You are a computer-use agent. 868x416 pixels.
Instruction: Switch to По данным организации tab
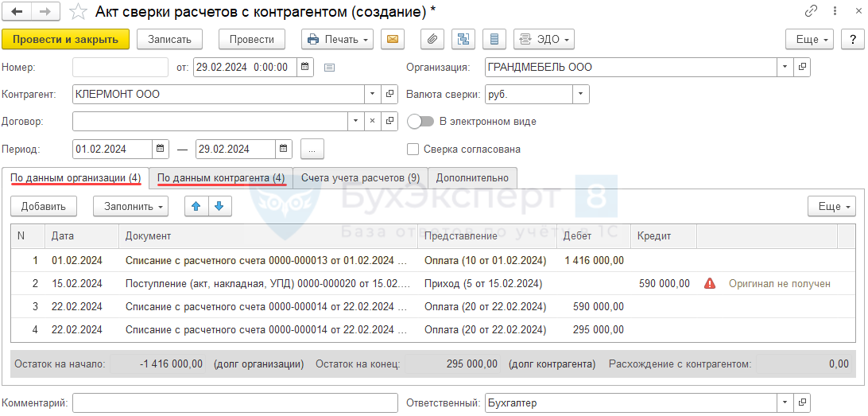coord(76,178)
